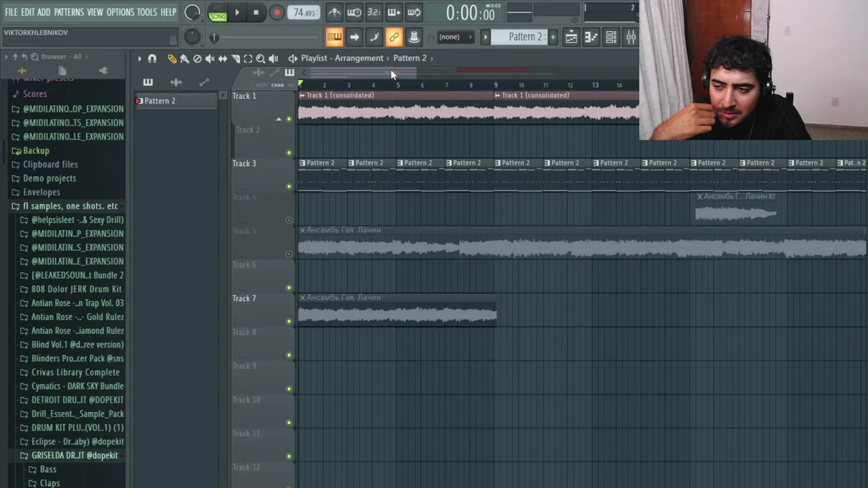Image resolution: width=868 pixels, height=488 pixels.
Task: Stop playback with the stop button
Action: pyautogui.click(x=256, y=12)
